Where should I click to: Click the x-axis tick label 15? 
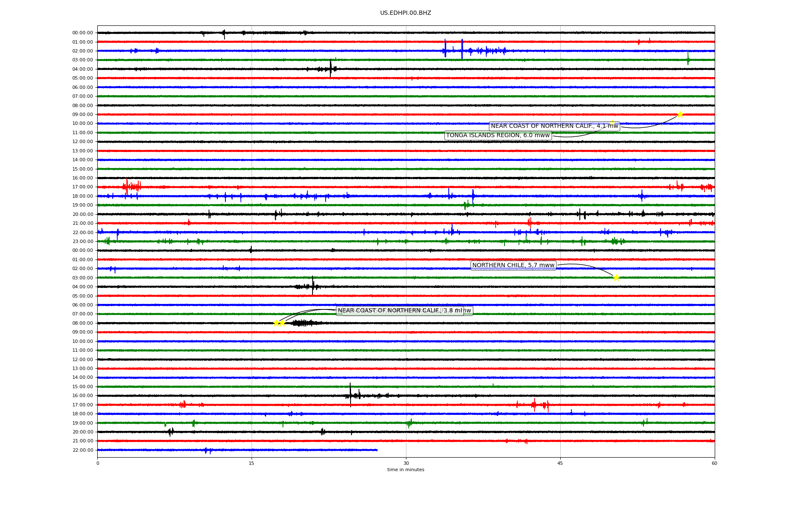pos(252,463)
